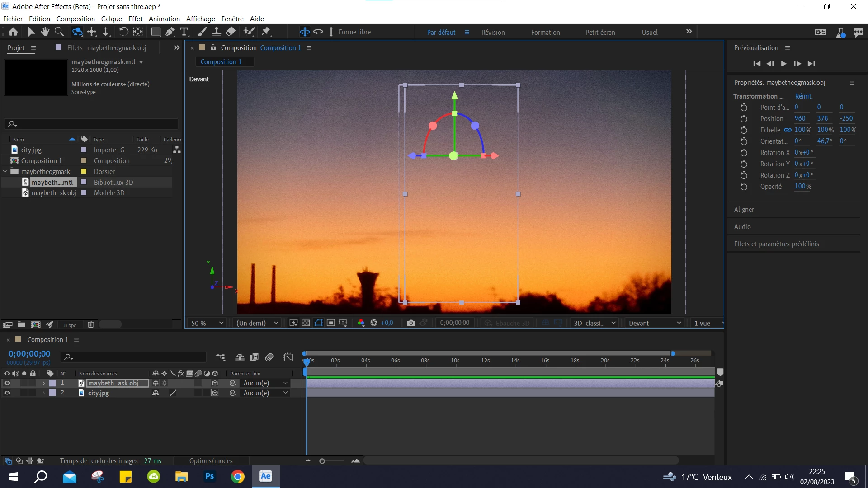Open the Devant view dropdown
The width and height of the screenshot is (868, 488).
(x=653, y=323)
